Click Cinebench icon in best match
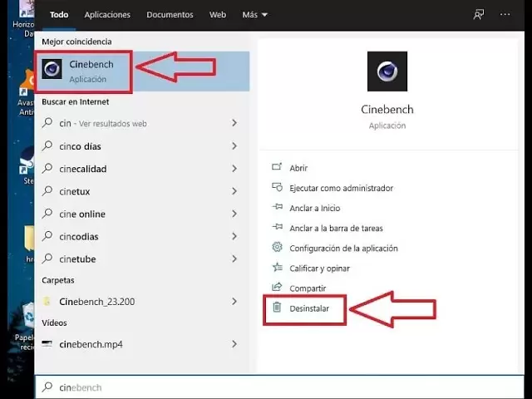This screenshot has width=532, height=399. pos(52,69)
